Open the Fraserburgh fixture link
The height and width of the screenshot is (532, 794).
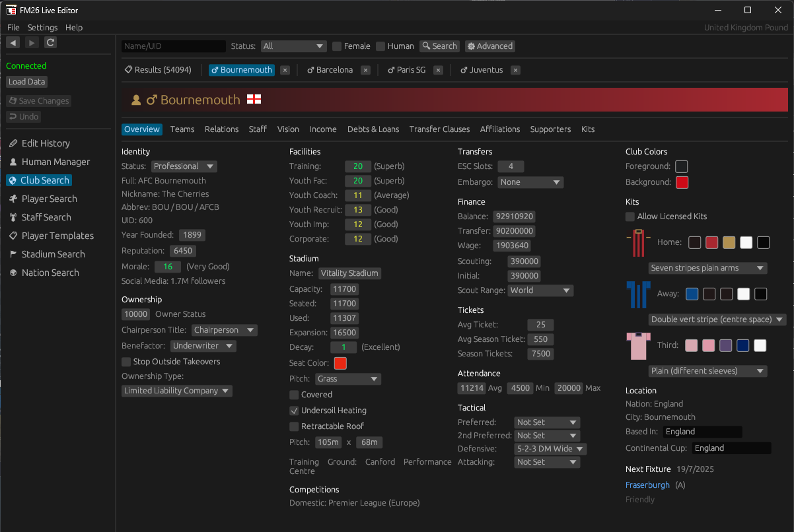tap(647, 485)
